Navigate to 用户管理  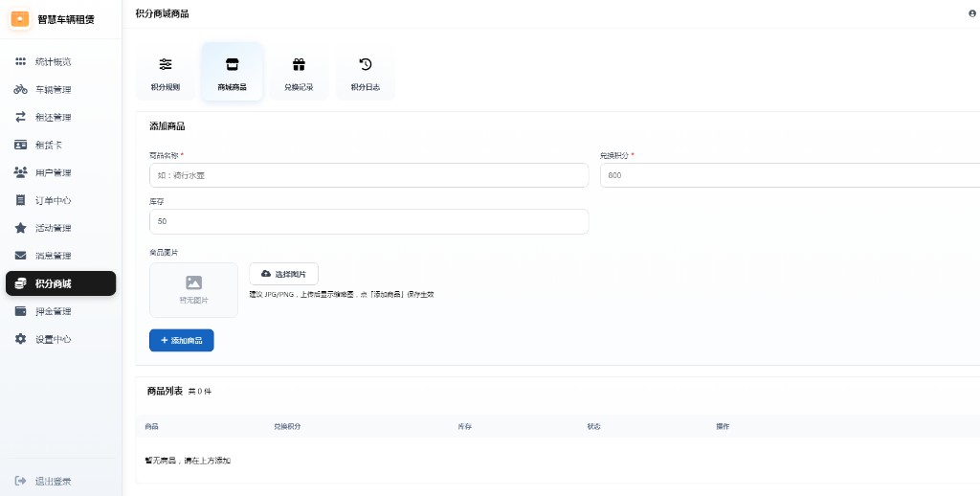point(60,172)
